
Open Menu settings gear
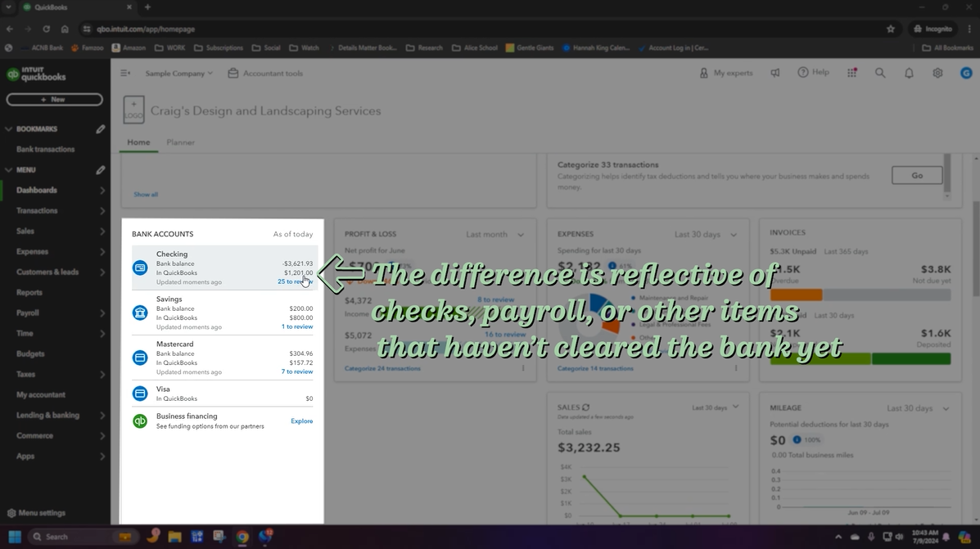[11, 513]
